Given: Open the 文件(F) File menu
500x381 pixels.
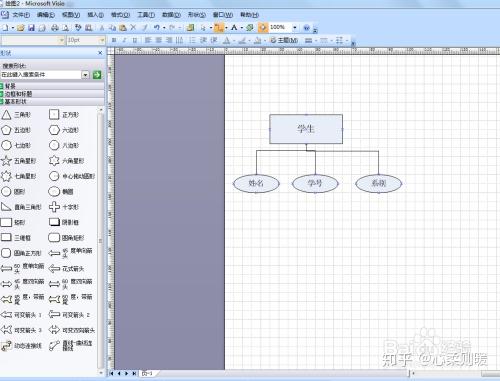Looking at the screenshot, I should point(21,15).
